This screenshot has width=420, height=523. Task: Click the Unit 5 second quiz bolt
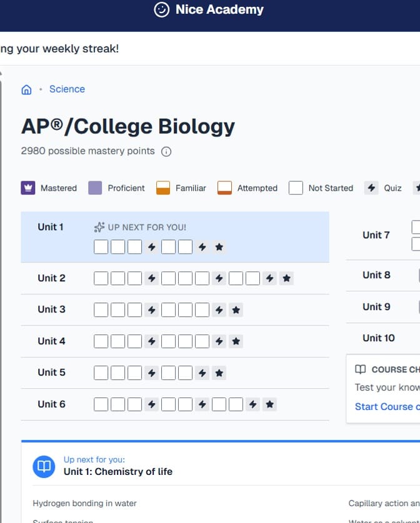[202, 373]
